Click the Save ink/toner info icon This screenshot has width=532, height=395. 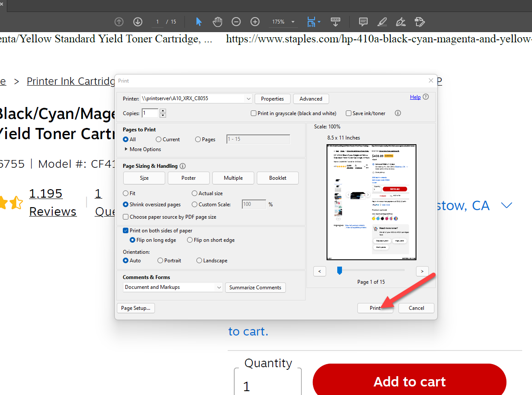tap(398, 113)
